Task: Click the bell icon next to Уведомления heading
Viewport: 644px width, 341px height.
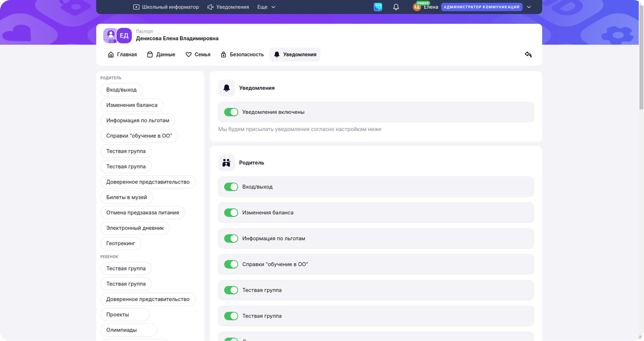Action: point(226,88)
